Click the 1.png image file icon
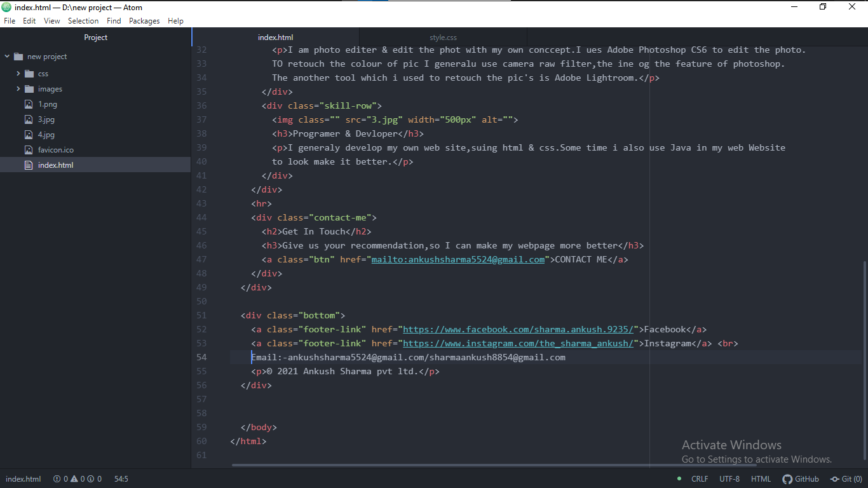 pos(29,104)
